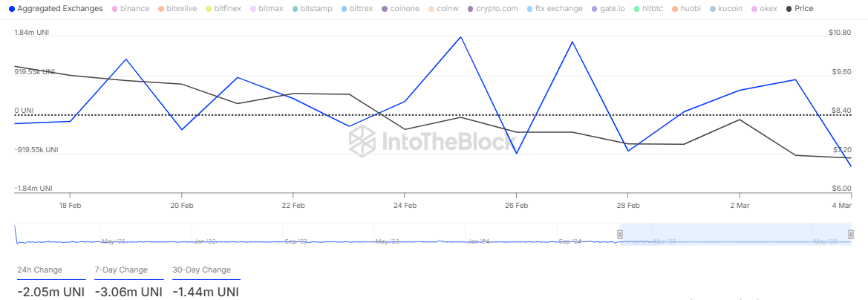This screenshot has height=300, width=868.
Task: Click the coinone legend color dot
Action: pyautogui.click(x=383, y=9)
